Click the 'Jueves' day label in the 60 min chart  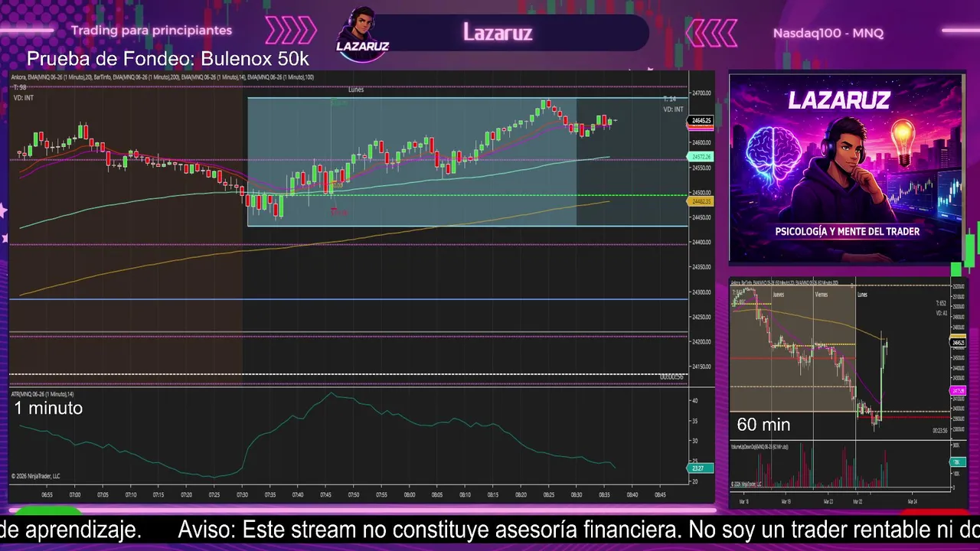tap(778, 295)
